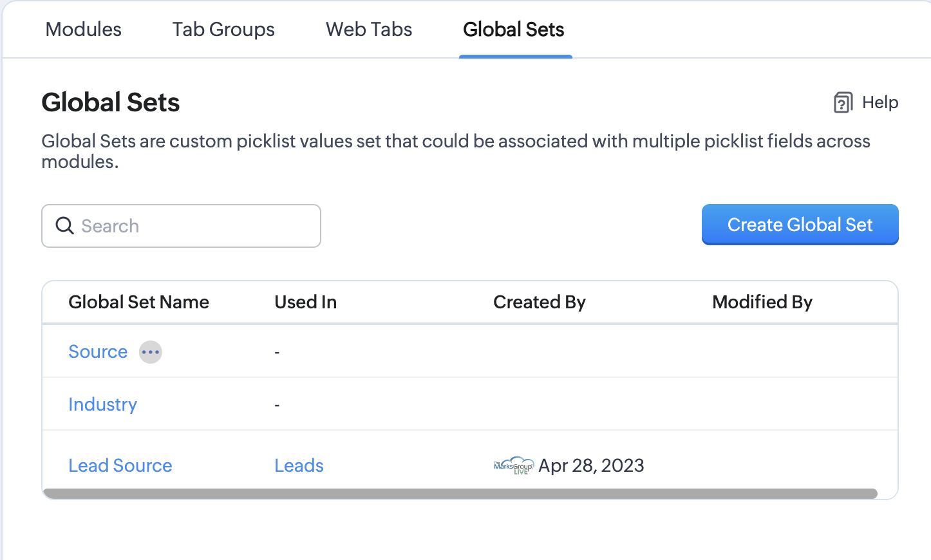Open the Source global set
Viewport: 931px width, 560px height.
pos(98,351)
